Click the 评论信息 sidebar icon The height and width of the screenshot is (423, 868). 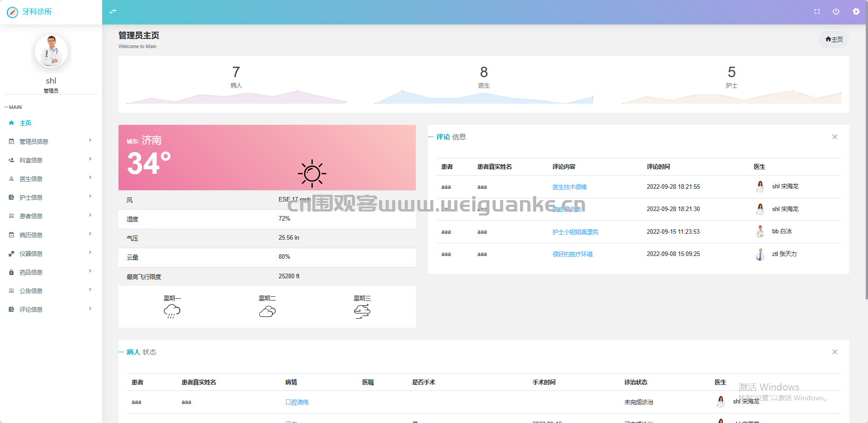pyautogui.click(x=11, y=310)
